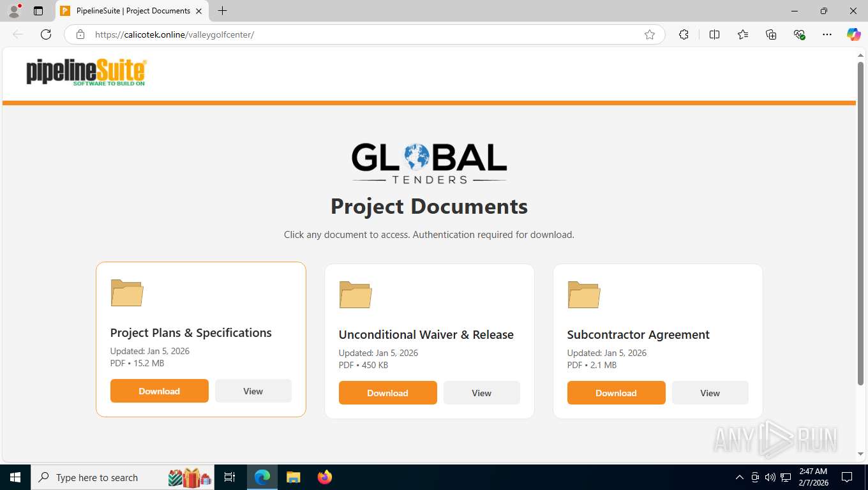View Unconditional Waiver & Release document
The image size is (868, 490).
point(482,393)
